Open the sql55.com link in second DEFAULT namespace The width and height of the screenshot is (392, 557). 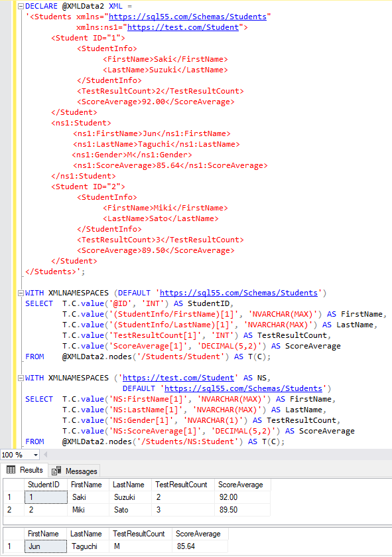243,388
